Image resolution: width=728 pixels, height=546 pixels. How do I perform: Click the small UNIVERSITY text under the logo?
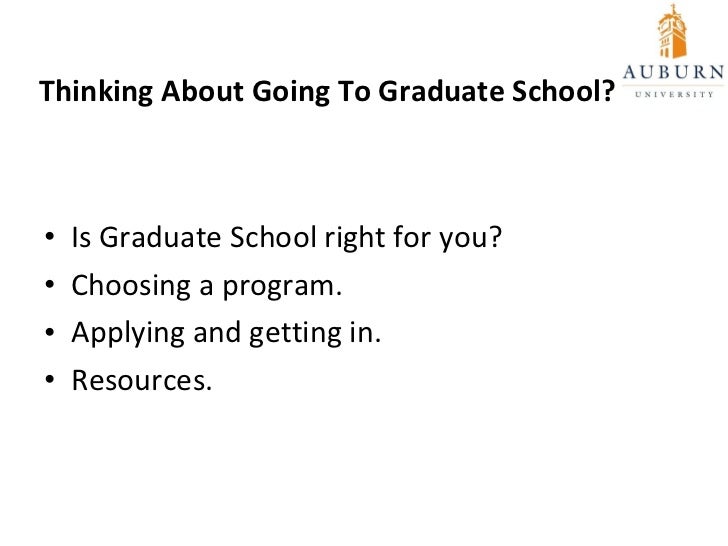click(674, 94)
